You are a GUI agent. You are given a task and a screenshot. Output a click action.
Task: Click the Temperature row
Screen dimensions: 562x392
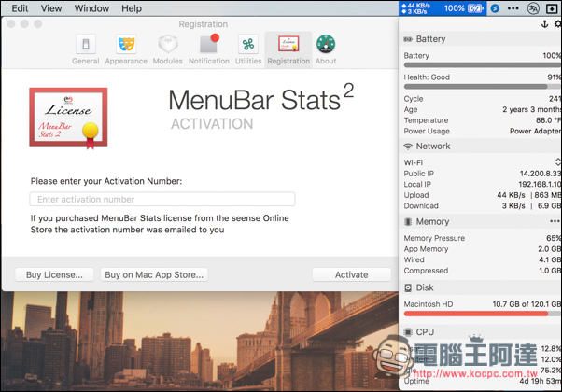(483, 120)
